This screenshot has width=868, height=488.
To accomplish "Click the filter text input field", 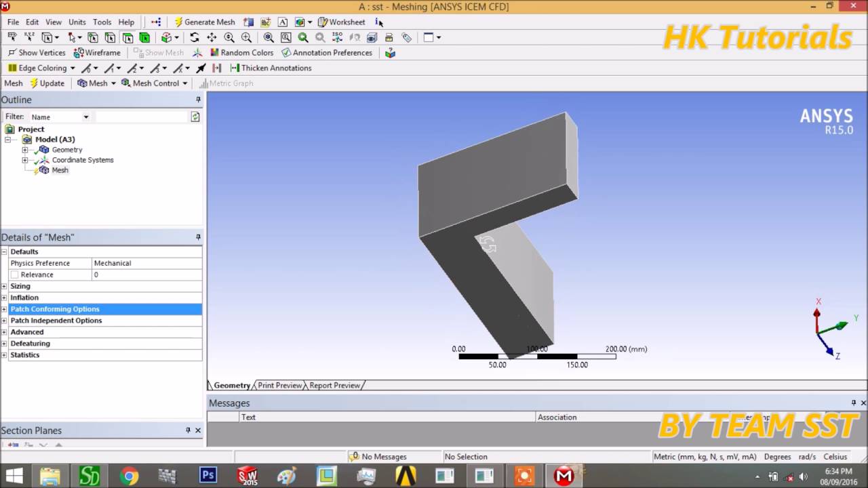I will pyautogui.click(x=141, y=117).
